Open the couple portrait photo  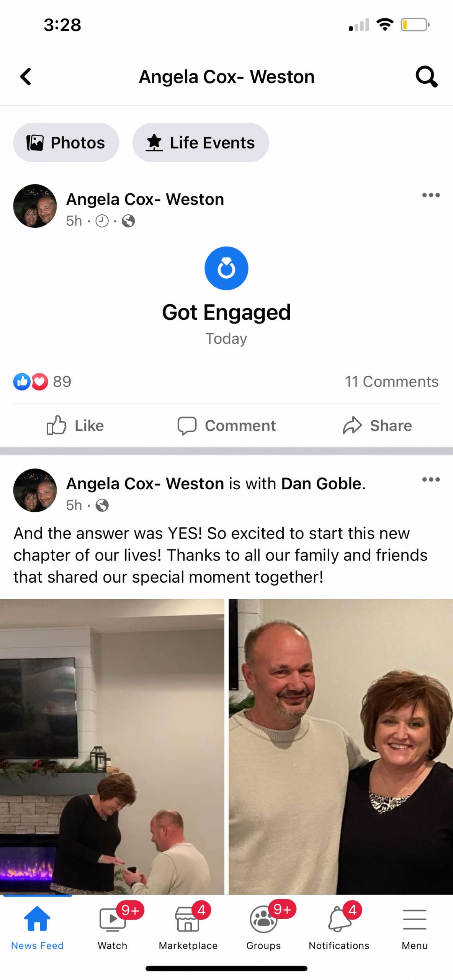(x=341, y=746)
